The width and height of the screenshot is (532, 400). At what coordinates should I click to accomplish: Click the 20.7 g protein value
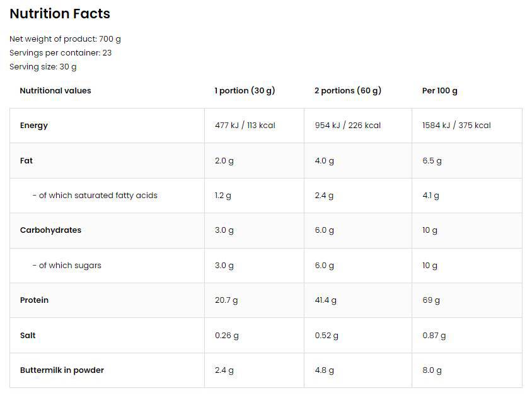pos(226,300)
